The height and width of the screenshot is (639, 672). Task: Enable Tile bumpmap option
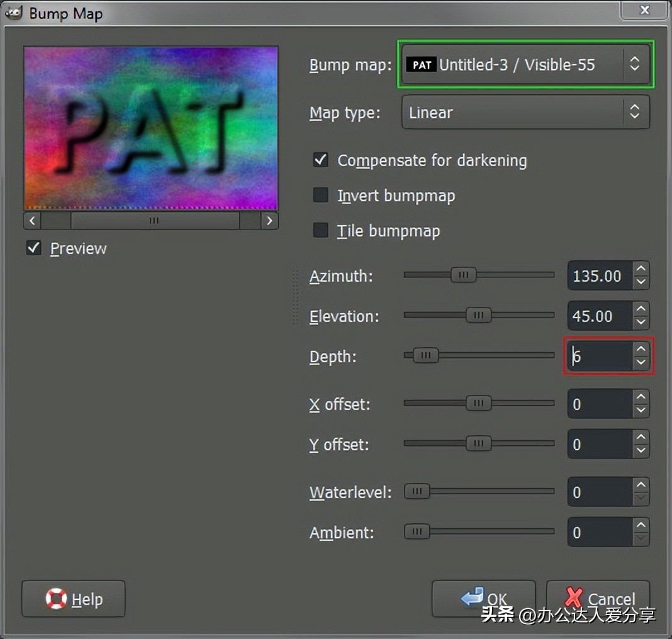(x=321, y=231)
